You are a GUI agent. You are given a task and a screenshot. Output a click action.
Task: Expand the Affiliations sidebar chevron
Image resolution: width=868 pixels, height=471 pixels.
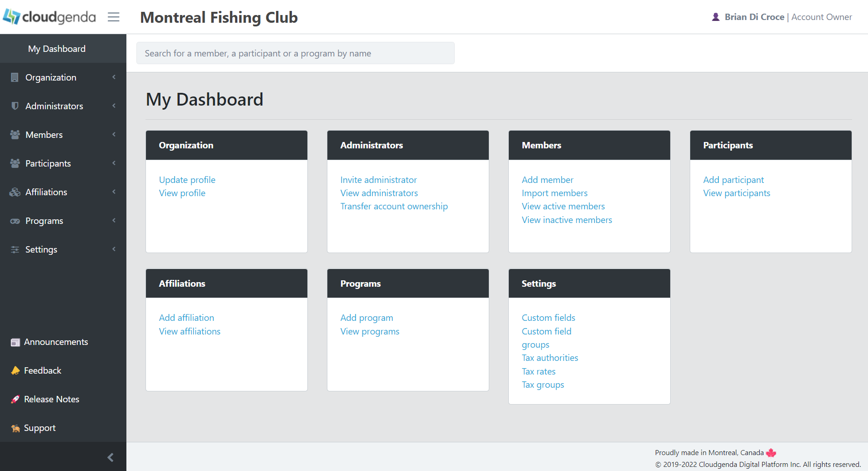point(114,192)
